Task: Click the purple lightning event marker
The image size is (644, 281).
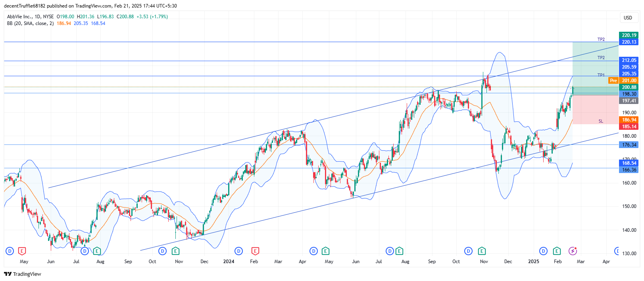Action: [573, 251]
